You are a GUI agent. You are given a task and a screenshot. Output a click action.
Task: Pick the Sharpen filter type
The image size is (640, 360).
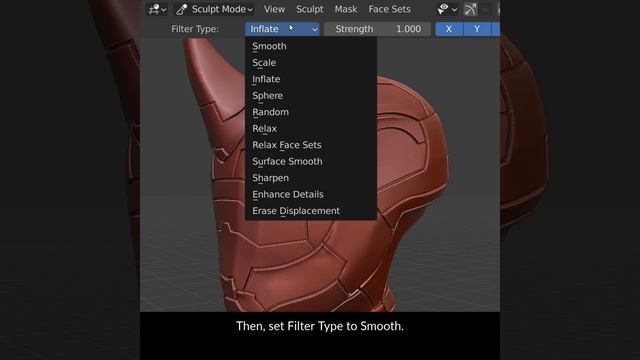[310, 178]
